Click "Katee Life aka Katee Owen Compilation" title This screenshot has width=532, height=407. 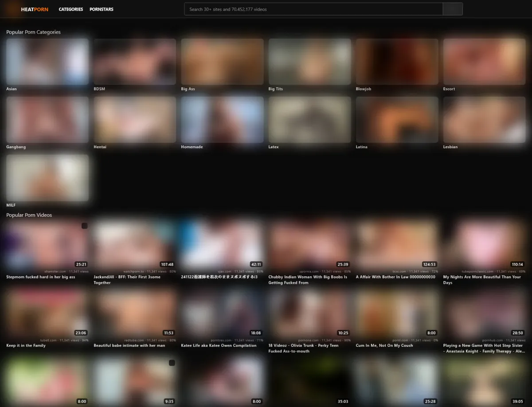[x=219, y=346]
